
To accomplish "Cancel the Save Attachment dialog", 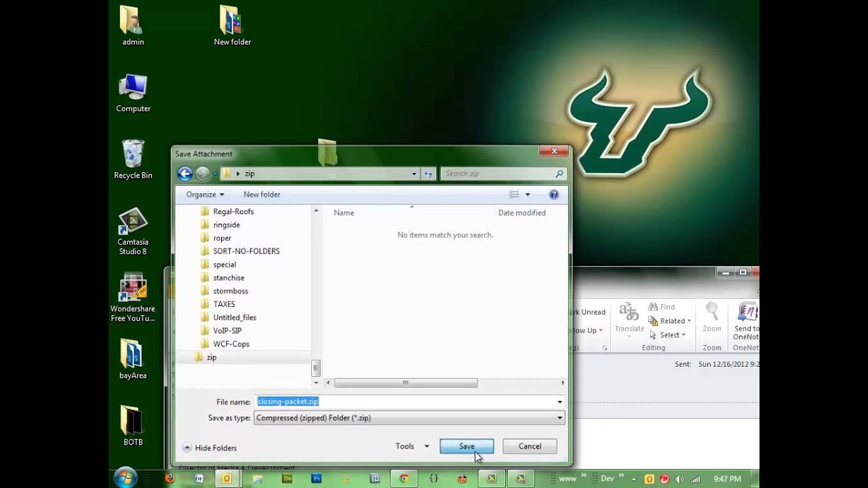I will pyautogui.click(x=530, y=446).
